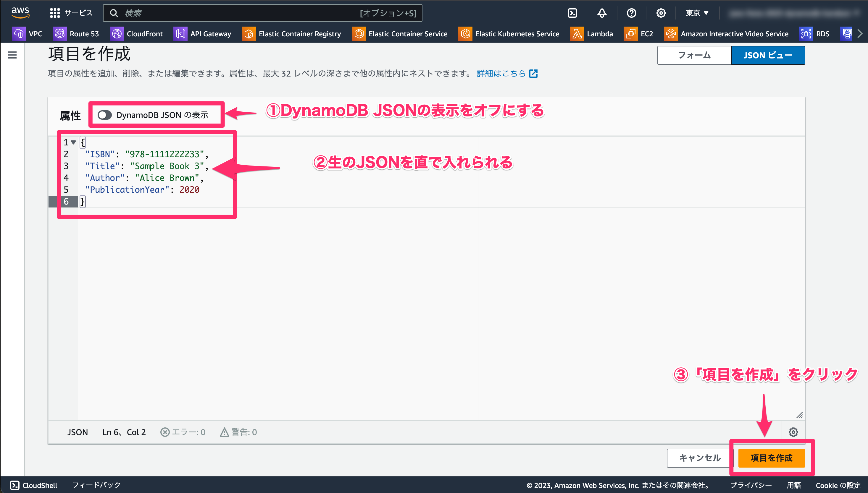Image resolution: width=868 pixels, height=493 pixels.
Task: Collapse the JSON object at line 1
Action: coord(73,142)
